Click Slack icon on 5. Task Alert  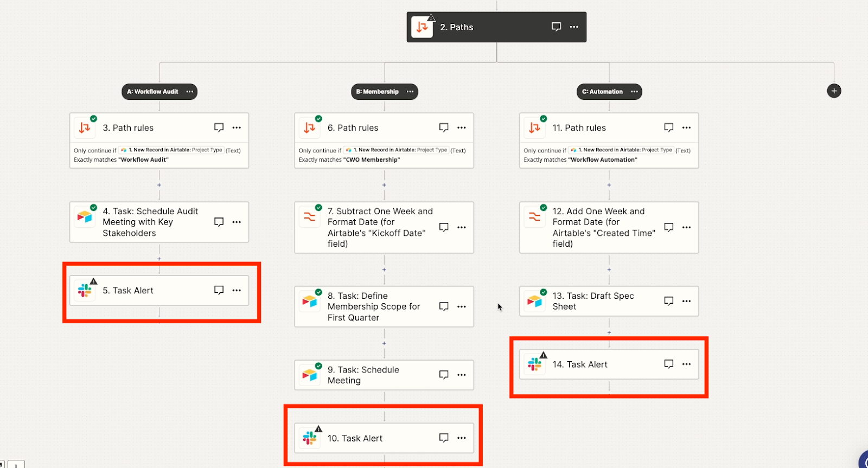pyautogui.click(x=85, y=290)
